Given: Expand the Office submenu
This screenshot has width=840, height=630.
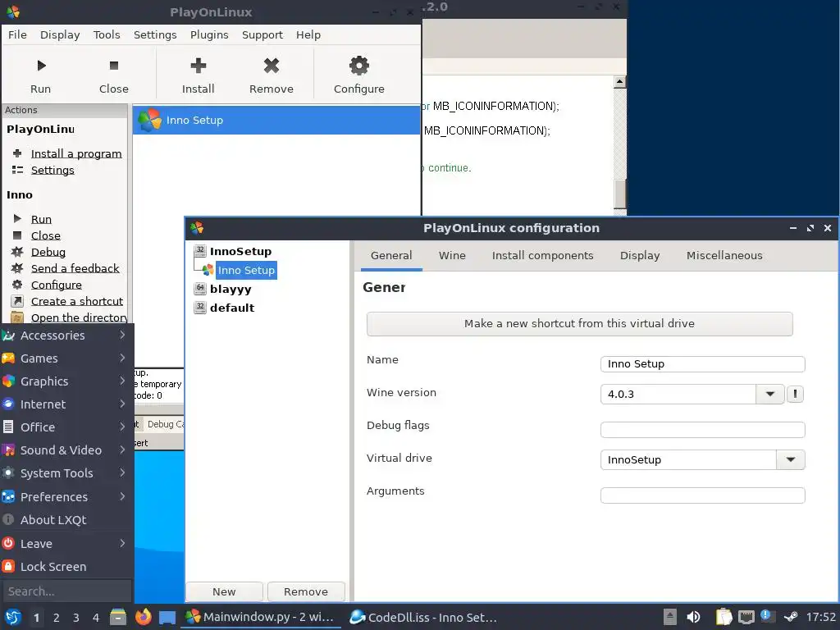Looking at the screenshot, I should pyautogui.click(x=66, y=427).
